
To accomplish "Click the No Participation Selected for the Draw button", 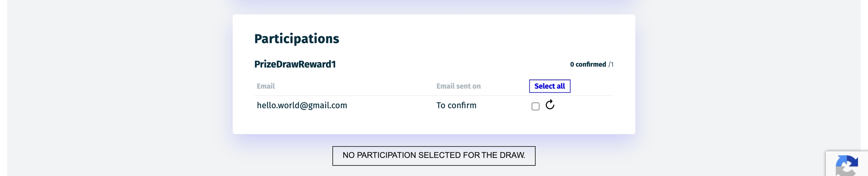I will (434, 156).
